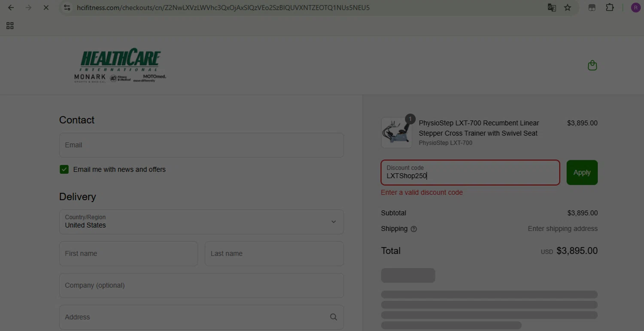Click the Delivery heading
644x331 pixels.
77,197
